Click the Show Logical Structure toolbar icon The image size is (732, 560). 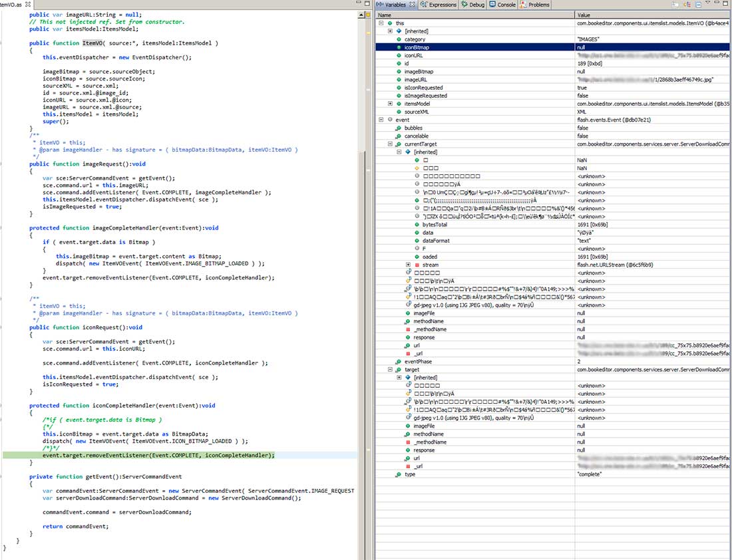[687, 5]
